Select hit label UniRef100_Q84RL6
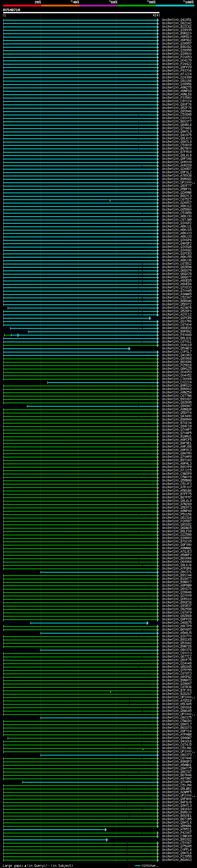This screenshot has width=197, height=868. pyautogui.click(x=177, y=125)
